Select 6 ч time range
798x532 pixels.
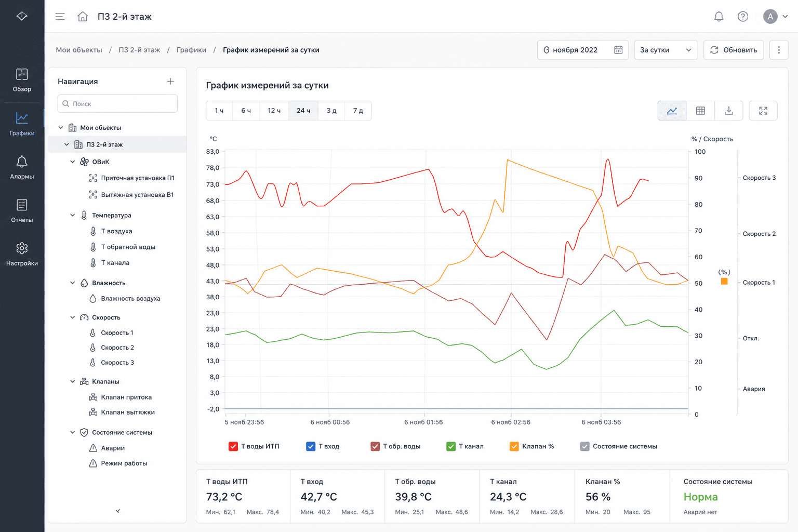[x=246, y=111]
